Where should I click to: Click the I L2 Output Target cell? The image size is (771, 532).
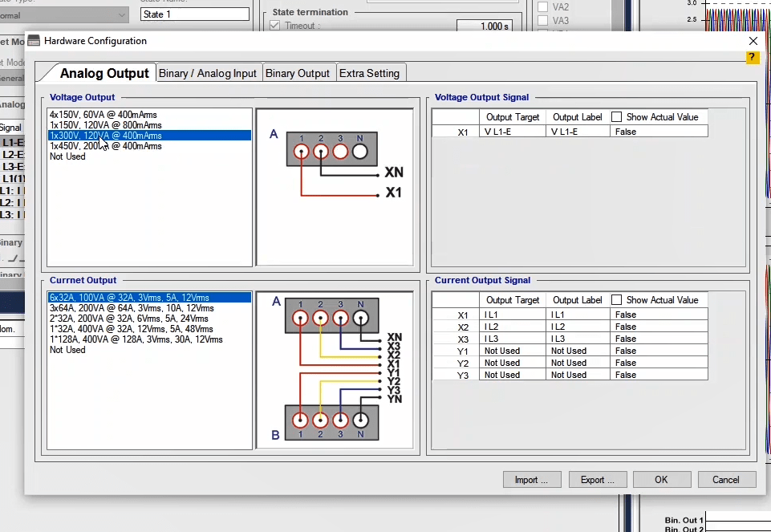513,327
